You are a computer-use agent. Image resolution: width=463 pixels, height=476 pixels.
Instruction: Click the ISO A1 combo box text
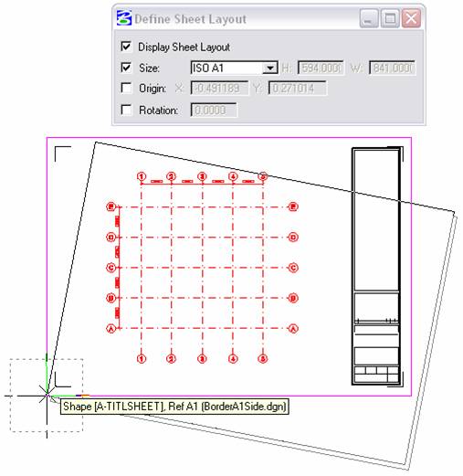[226, 68]
